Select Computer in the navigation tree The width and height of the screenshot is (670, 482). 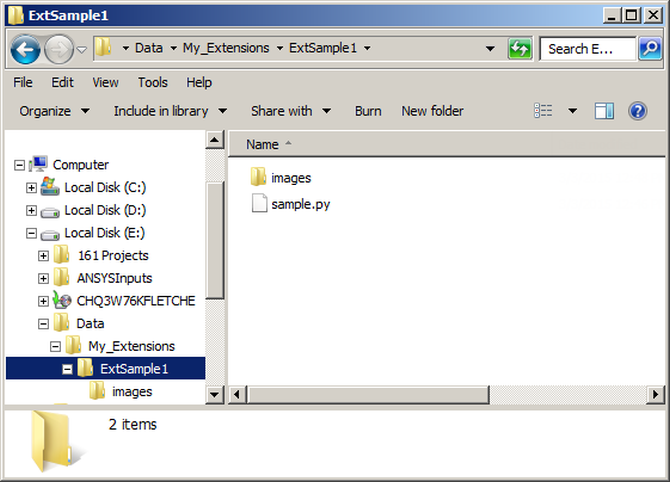pyautogui.click(x=81, y=165)
